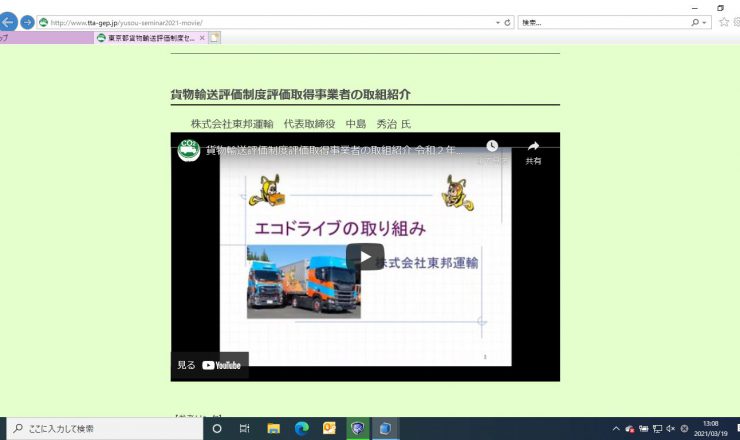
Task: Minimize the browser window
Action: pos(695,8)
